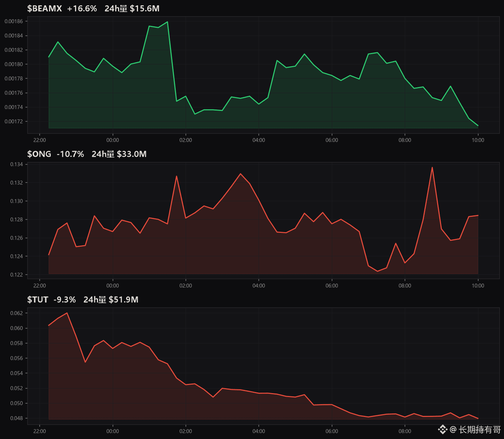This screenshot has width=504, height=439.
Task: Select the 0.00176 price axis label
Action: pyautogui.click(x=14, y=93)
